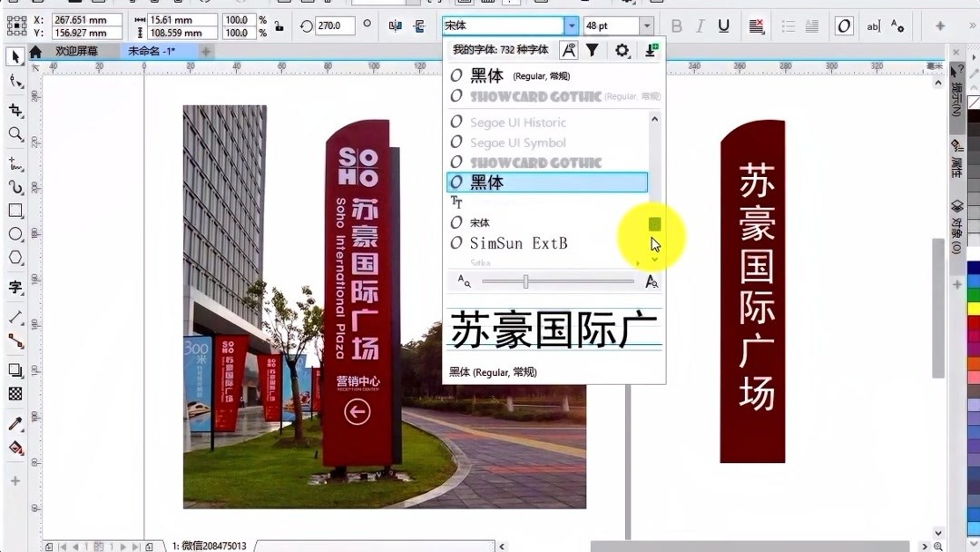Screen dimensions: 980x552
Task: Open the font download icon in the font panel
Action: (x=652, y=50)
